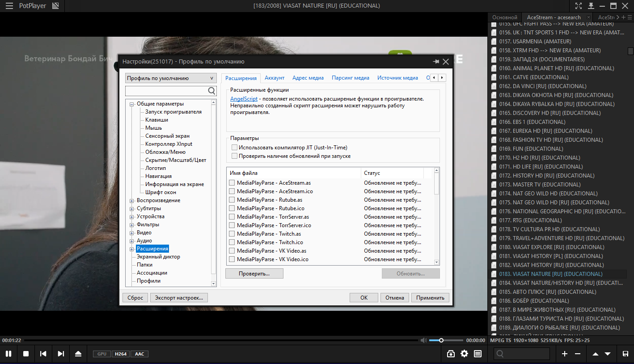The width and height of the screenshot is (634, 364).
Task: Switch to the 'Аккаунт' tab
Action: (x=275, y=78)
